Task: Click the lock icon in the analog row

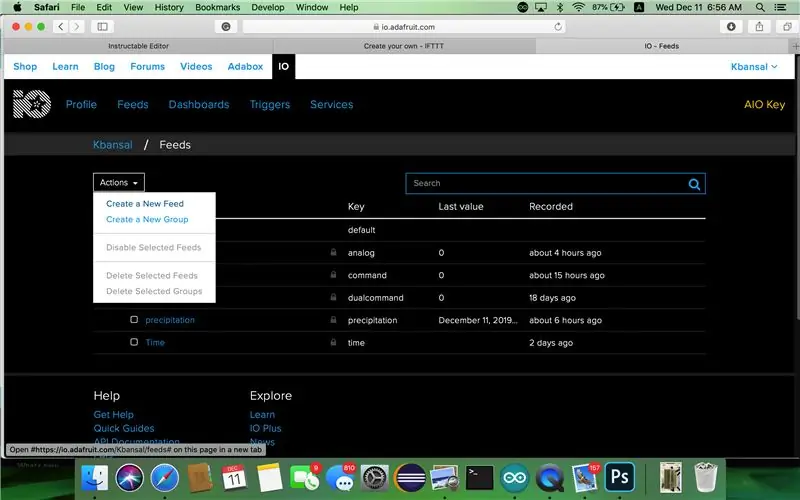Action: (x=333, y=252)
